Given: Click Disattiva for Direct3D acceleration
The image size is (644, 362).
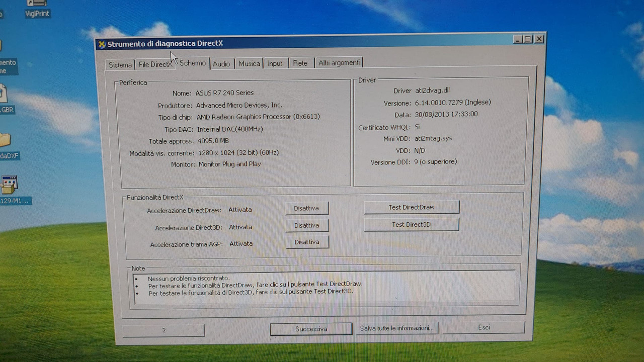Looking at the screenshot, I should (x=307, y=225).
